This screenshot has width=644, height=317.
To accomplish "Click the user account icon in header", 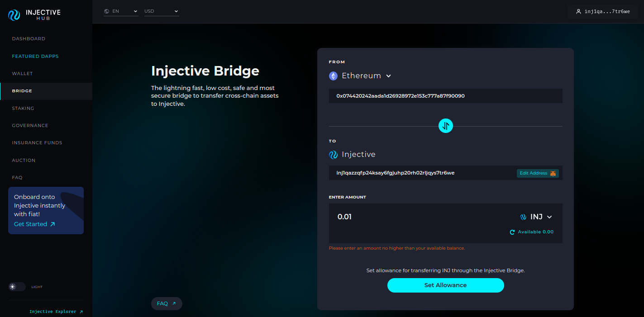I will pyautogui.click(x=578, y=11).
